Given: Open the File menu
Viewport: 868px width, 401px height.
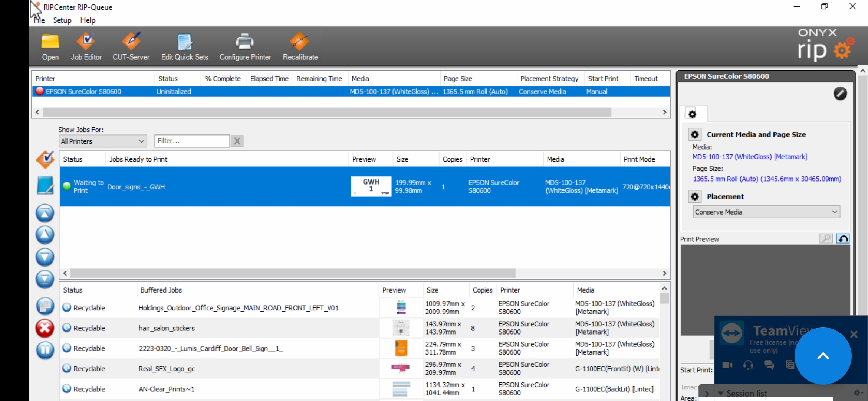Looking at the screenshot, I should click(x=39, y=20).
